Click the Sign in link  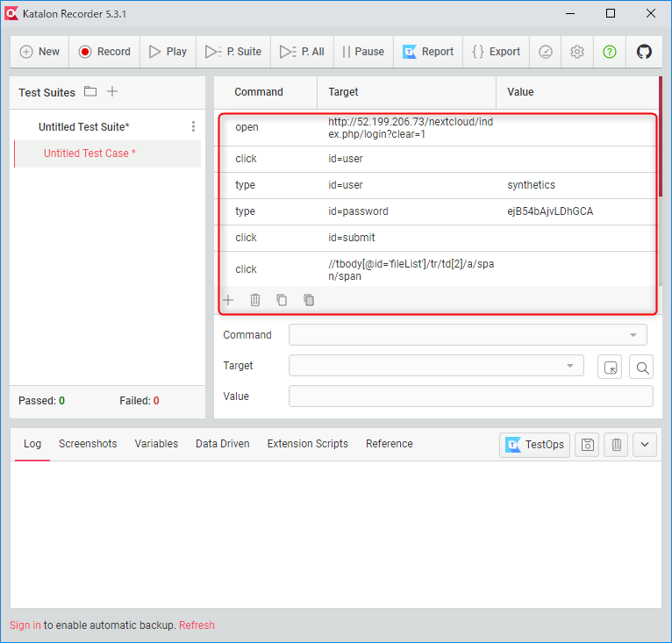(x=25, y=625)
